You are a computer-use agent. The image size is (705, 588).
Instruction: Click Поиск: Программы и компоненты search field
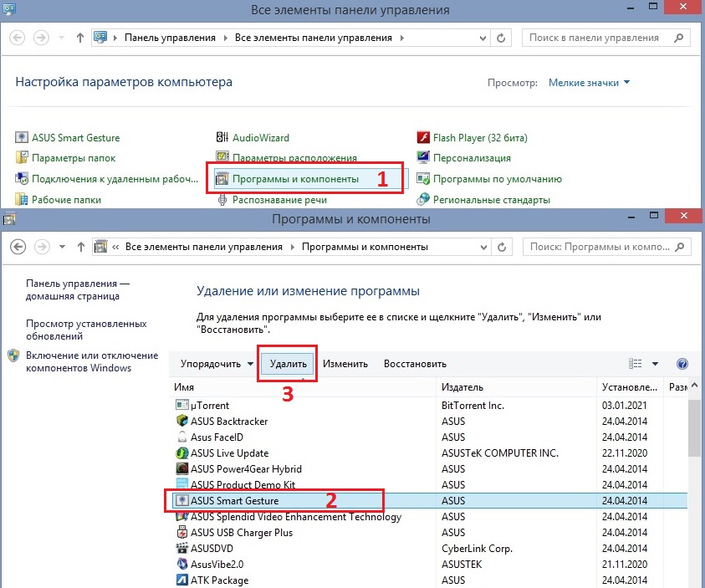[x=606, y=247]
